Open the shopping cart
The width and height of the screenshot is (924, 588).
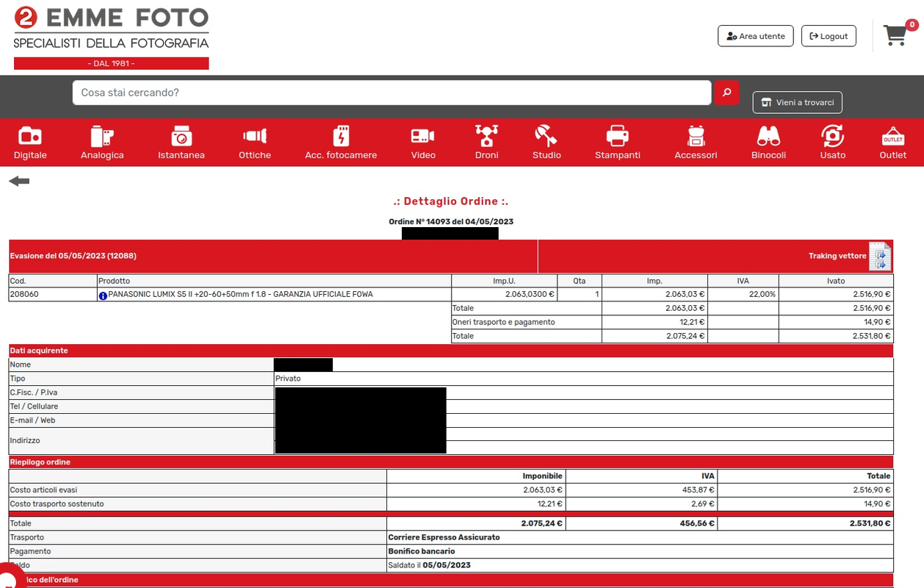(895, 35)
